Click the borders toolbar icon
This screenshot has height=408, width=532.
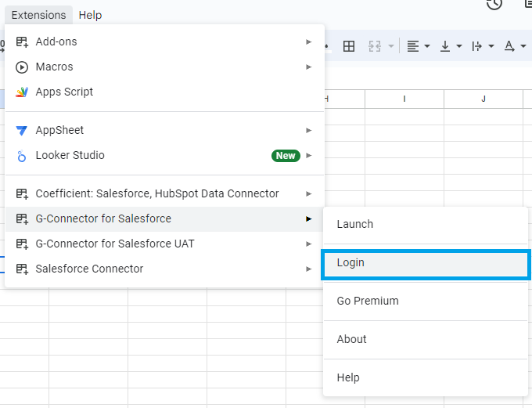click(349, 46)
